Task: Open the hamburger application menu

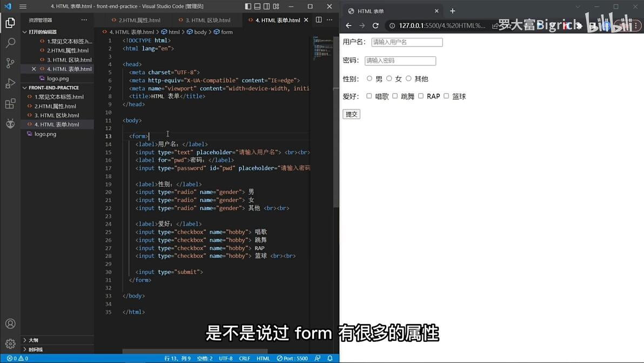Action: [x=23, y=6]
